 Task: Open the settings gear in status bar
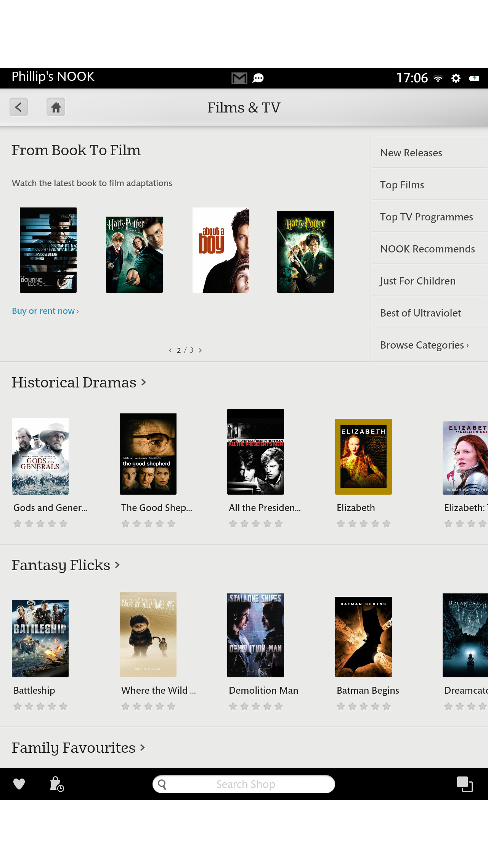coord(456,78)
